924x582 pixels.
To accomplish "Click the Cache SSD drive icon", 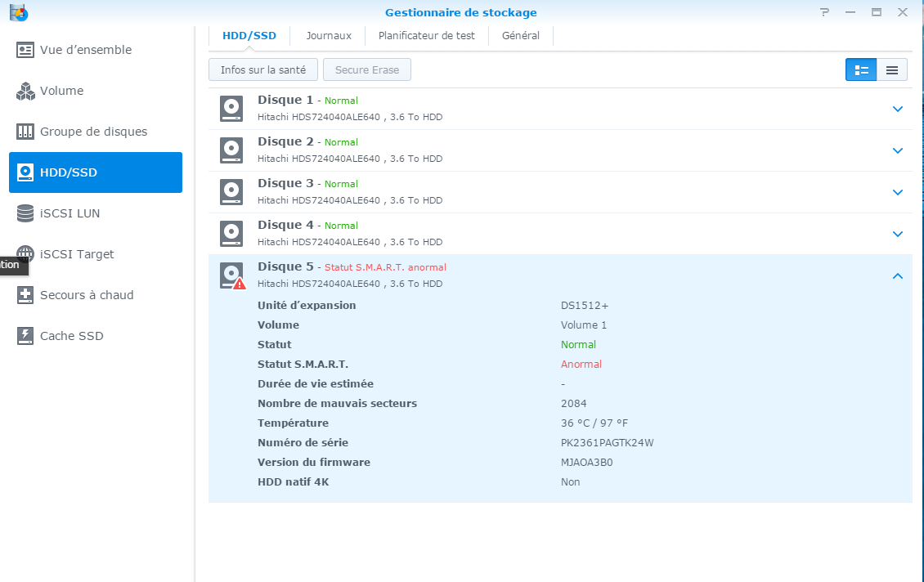I will click(25, 336).
